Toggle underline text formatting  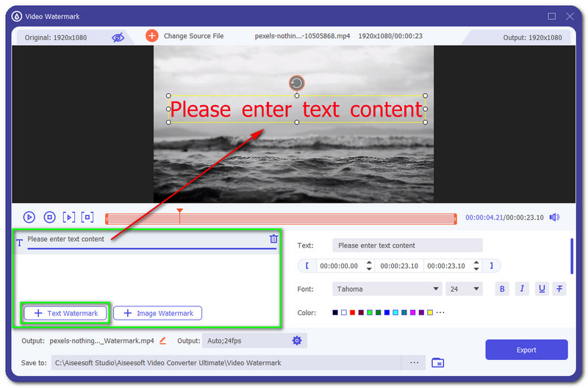pos(541,289)
